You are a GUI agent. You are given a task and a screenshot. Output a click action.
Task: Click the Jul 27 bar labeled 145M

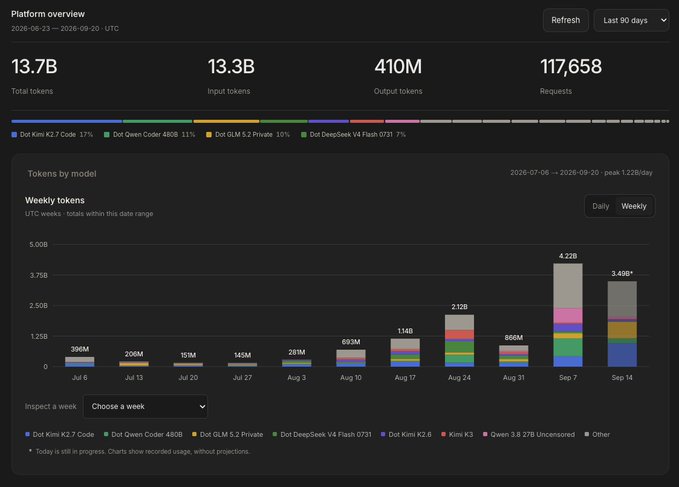[242, 365]
